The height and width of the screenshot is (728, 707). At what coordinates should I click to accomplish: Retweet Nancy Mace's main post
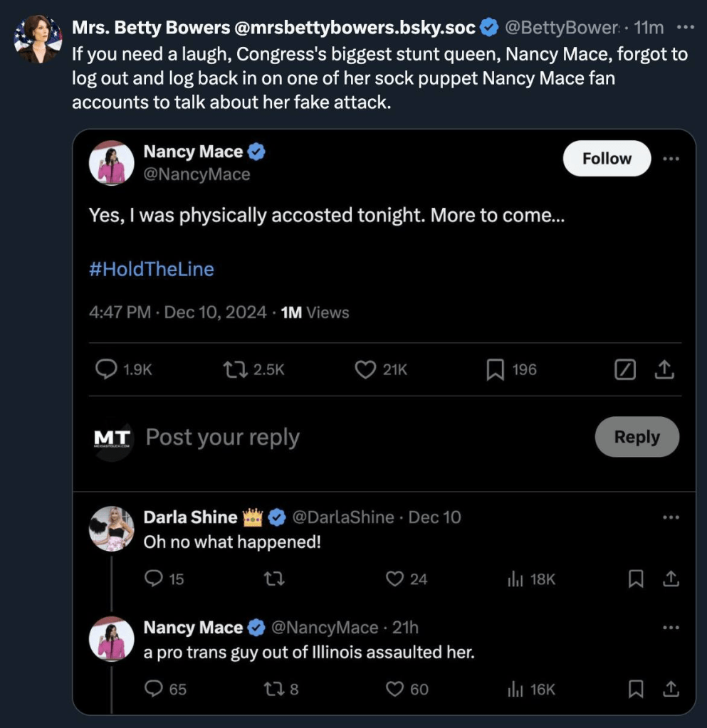click(232, 369)
